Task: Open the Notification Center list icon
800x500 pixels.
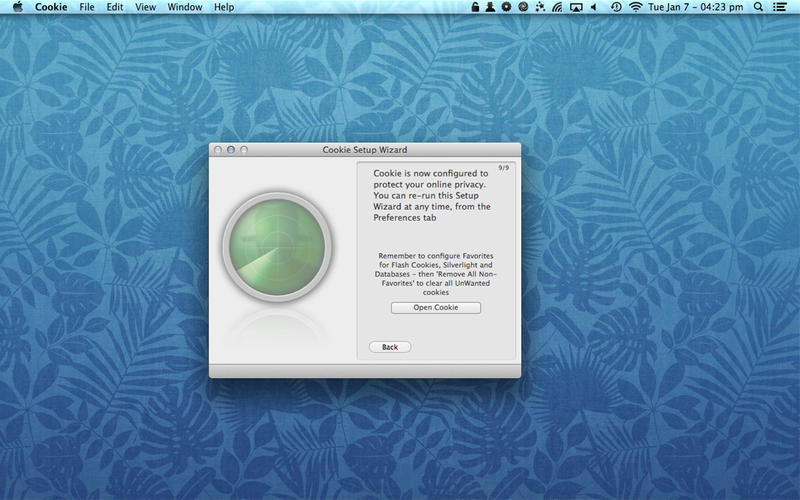Action: click(x=779, y=7)
